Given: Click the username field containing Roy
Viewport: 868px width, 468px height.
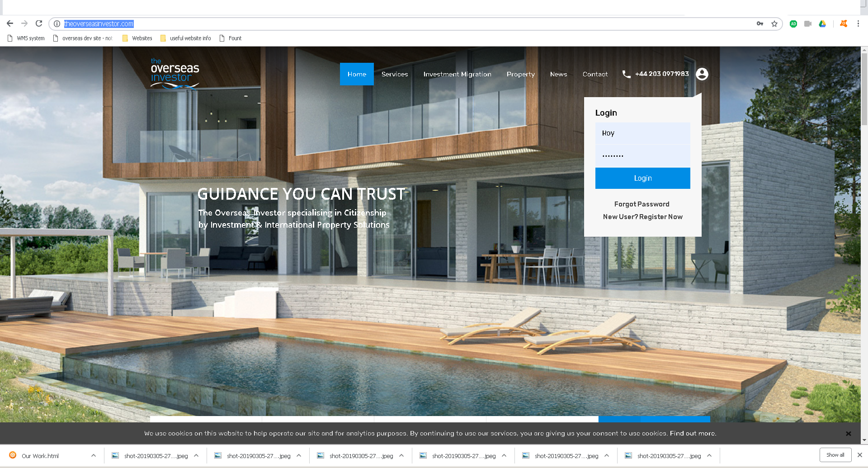Looking at the screenshot, I should (x=642, y=133).
